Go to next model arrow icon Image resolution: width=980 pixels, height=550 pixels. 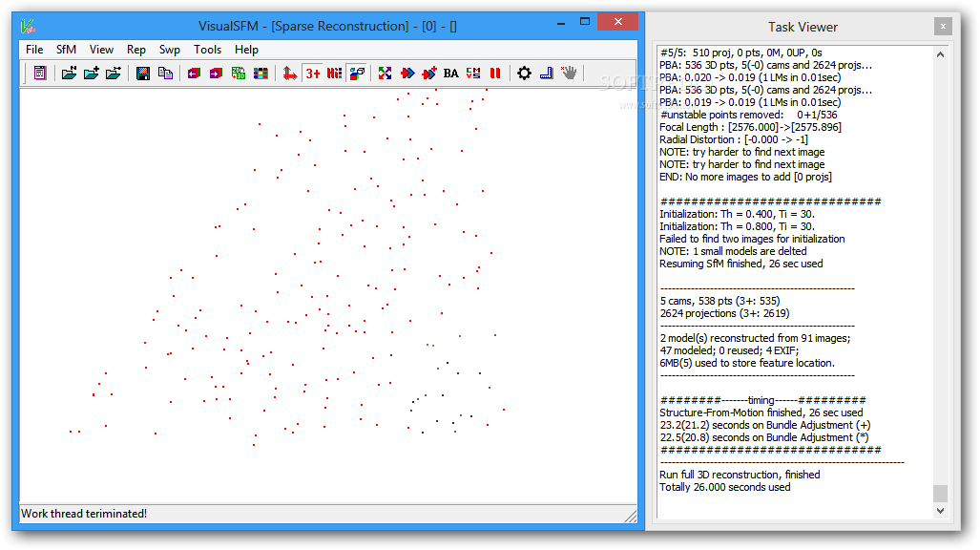(216, 74)
